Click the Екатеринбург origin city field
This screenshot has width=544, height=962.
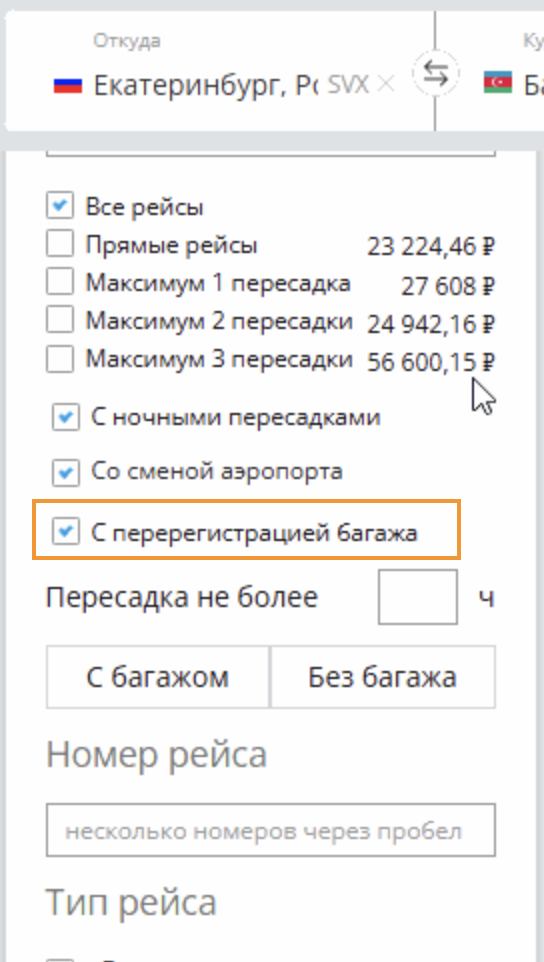(205, 85)
